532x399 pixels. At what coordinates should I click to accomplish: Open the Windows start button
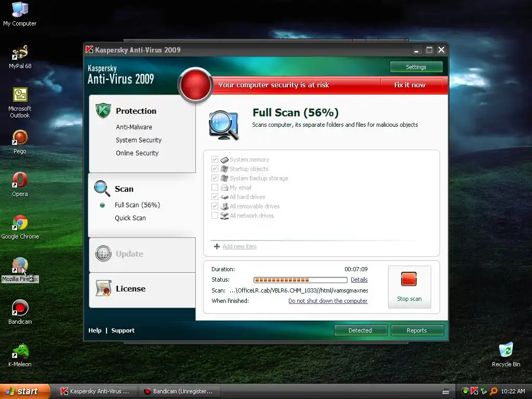[25, 391]
